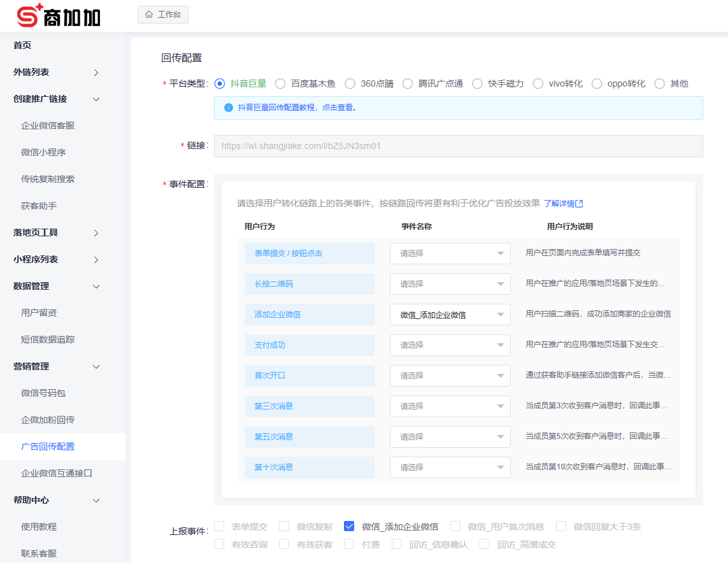
Task: Click the home icon in the 工作台 button
Action: [x=149, y=14]
